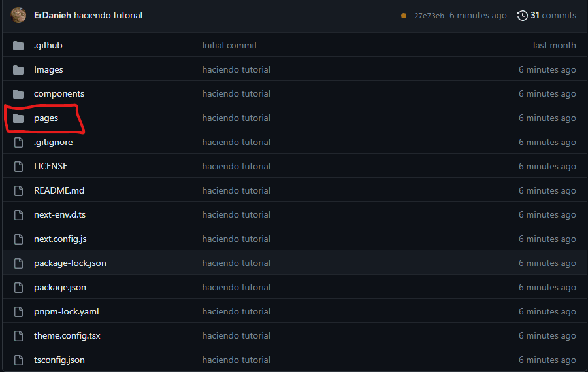Click the .github folder icon
The width and height of the screenshot is (588, 372).
coord(18,46)
